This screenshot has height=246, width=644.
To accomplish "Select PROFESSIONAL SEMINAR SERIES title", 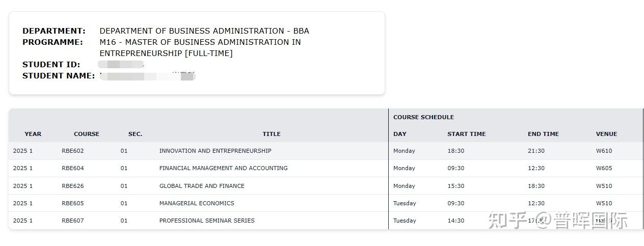I will 207,221.
